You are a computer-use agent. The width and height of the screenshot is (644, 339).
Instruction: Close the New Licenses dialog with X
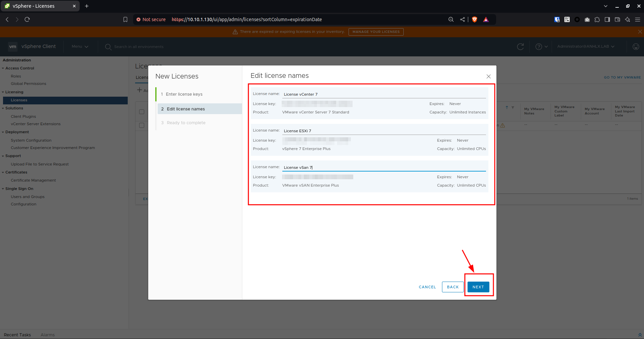point(488,77)
